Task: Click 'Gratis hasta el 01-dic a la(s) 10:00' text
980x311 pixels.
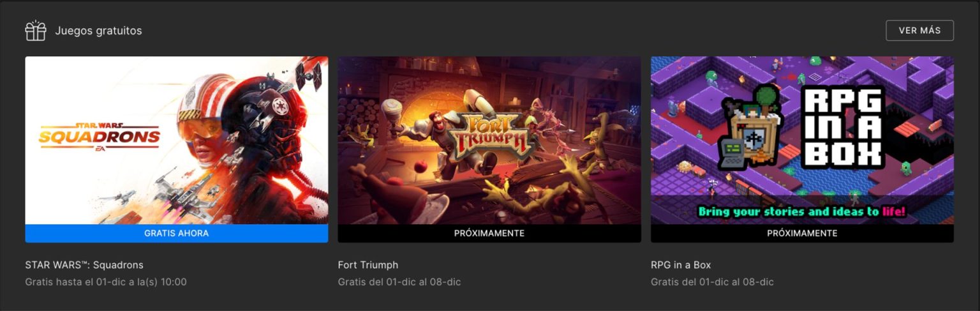Action: pos(106,282)
